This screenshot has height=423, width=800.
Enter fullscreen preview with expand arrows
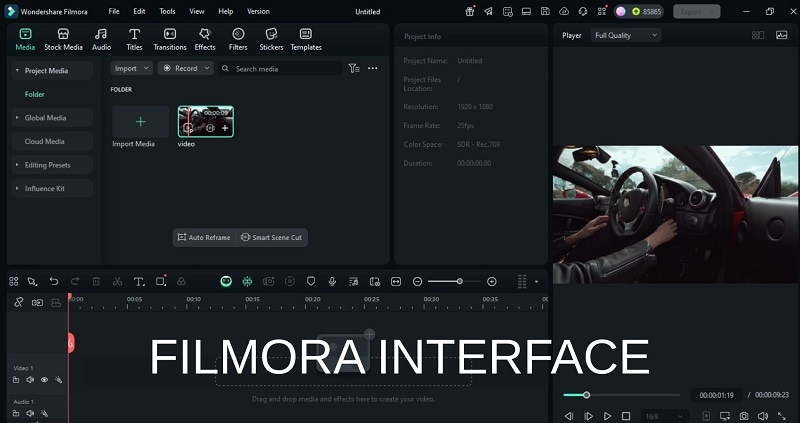coord(782,416)
